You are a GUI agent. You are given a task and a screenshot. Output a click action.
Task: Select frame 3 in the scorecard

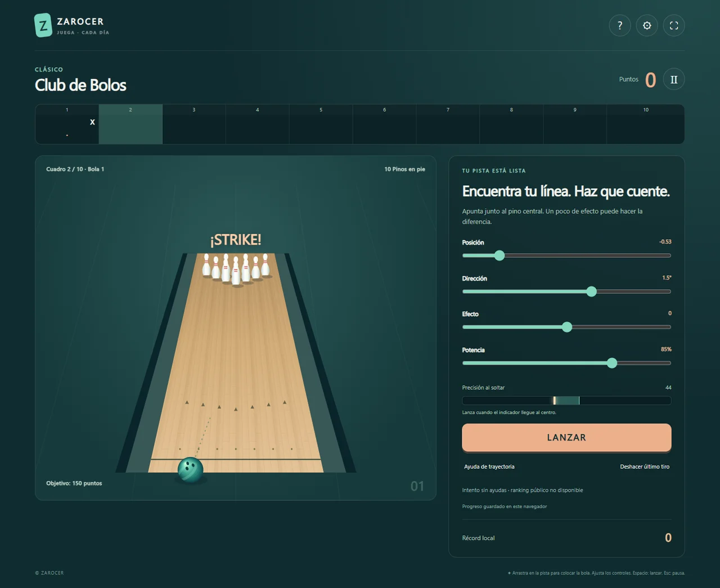click(194, 124)
